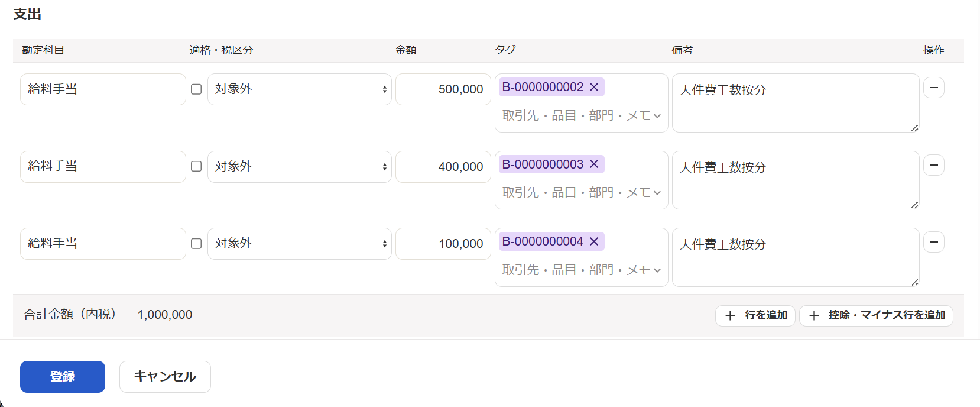Click the 合計金額(内税) label
Image resolution: width=980 pixels, height=407 pixels.
[x=70, y=315]
